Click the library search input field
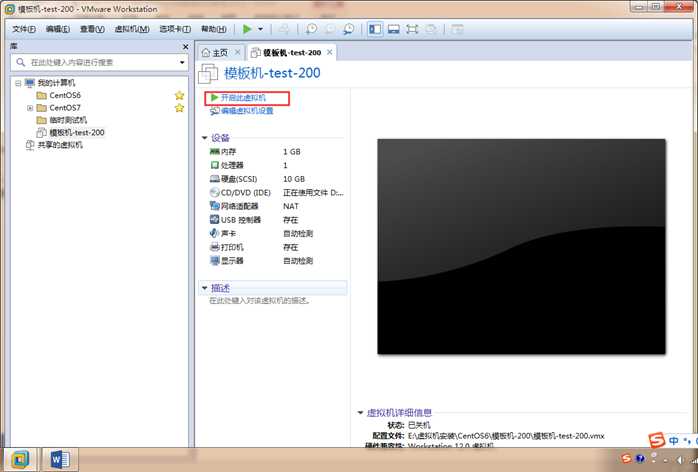698x472 pixels. 98,62
